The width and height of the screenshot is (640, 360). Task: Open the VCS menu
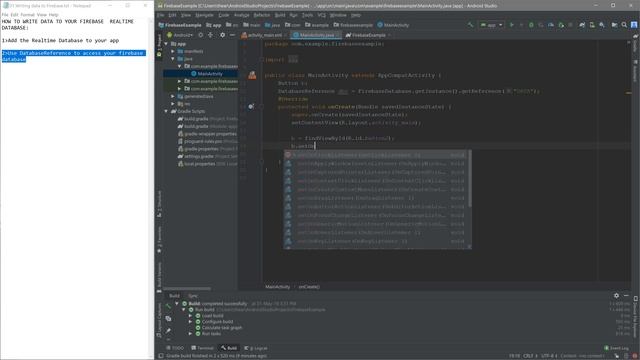(322, 15)
